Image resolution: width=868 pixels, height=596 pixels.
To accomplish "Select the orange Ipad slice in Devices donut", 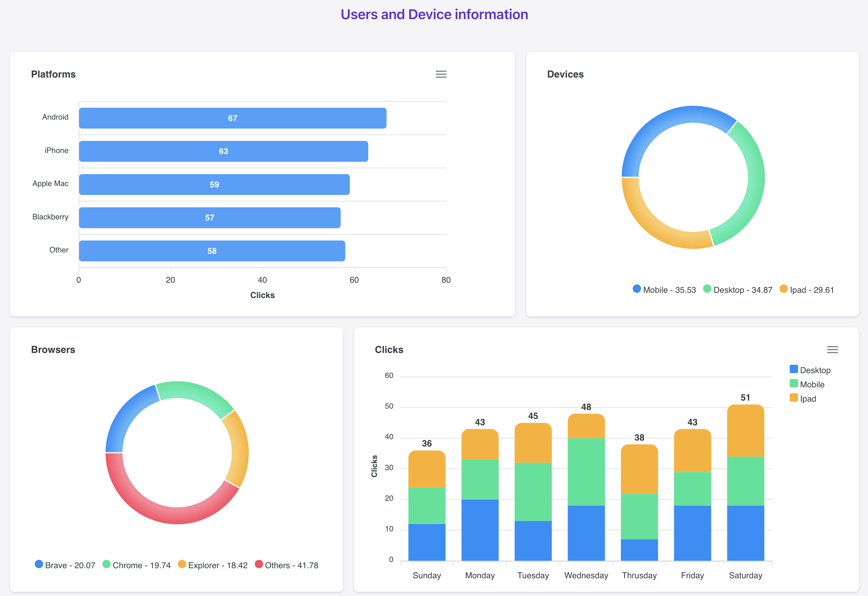I will (x=655, y=227).
